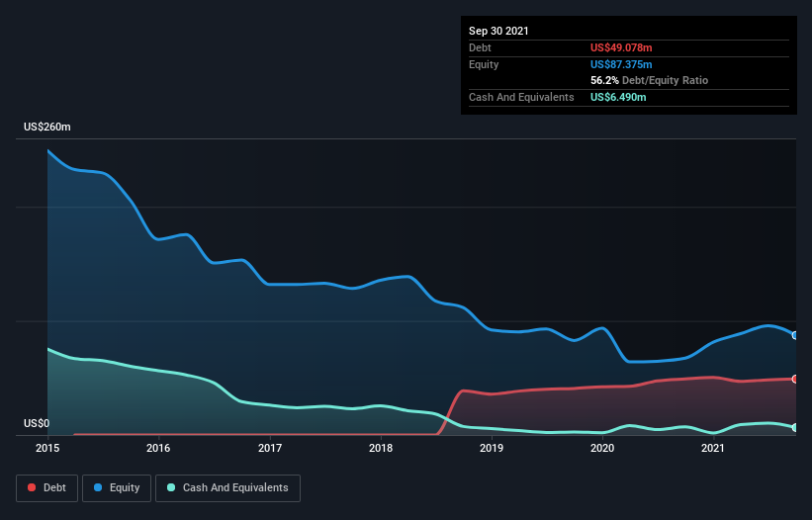
Task: Click the blue Equity endpoint marker
Action: (x=795, y=335)
